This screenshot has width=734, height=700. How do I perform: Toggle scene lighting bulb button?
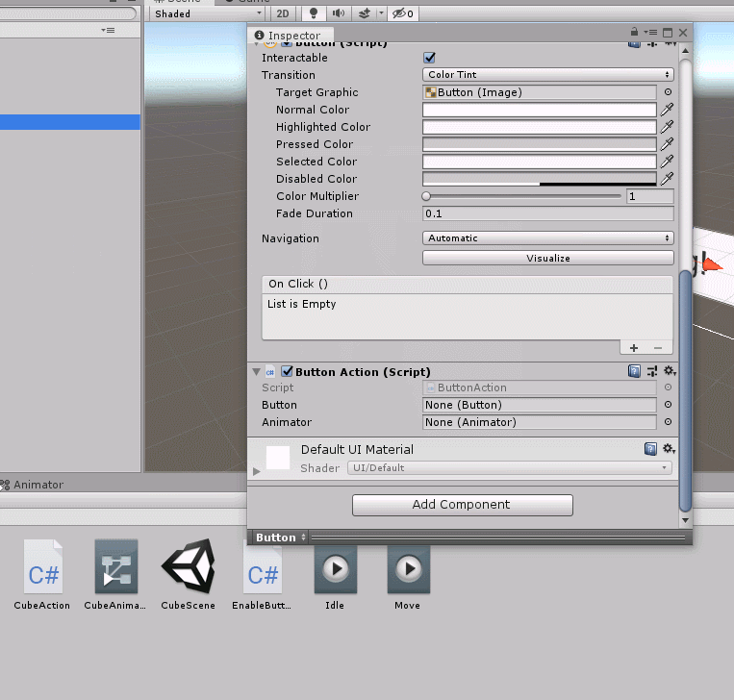point(313,13)
